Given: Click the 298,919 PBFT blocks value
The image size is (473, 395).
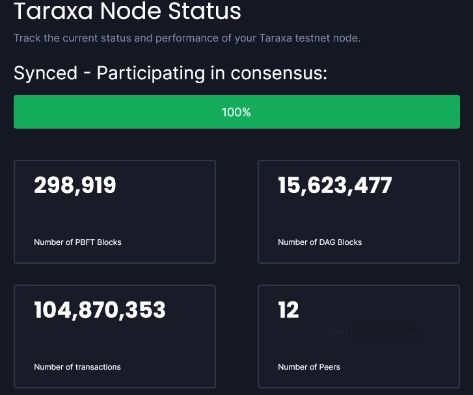Looking at the screenshot, I should 75,185.
